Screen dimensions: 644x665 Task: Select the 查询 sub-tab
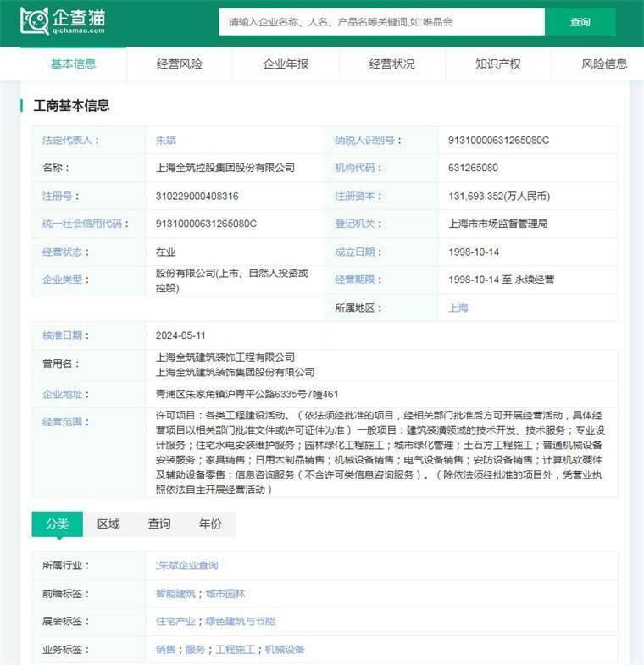click(x=159, y=524)
